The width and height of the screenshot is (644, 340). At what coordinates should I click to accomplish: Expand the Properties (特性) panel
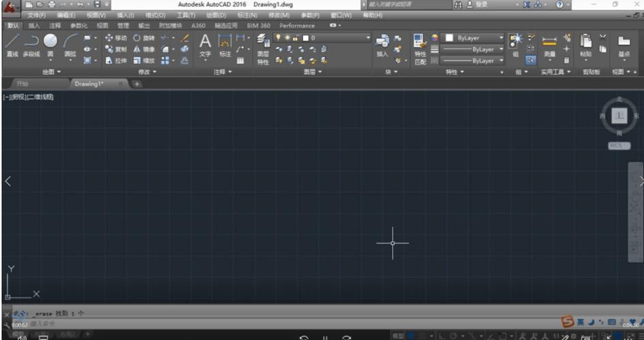click(x=455, y=72)
